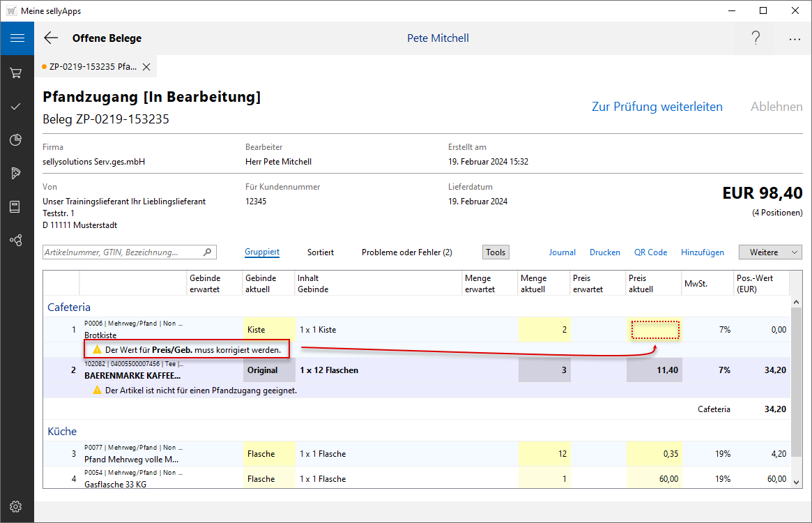Click the back arrow to Offene Belege
Image resolution: width=812 pixels, height=523 pixels.
coord(51,38)
